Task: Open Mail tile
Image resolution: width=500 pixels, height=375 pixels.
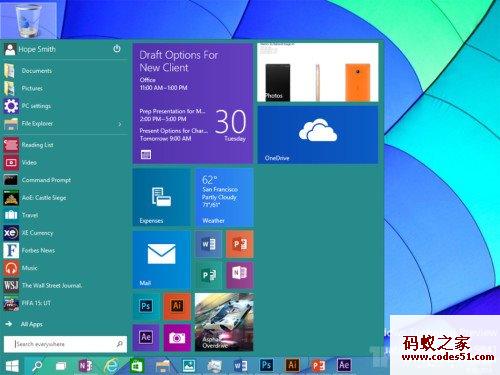Action: click(x=162, y=260)
